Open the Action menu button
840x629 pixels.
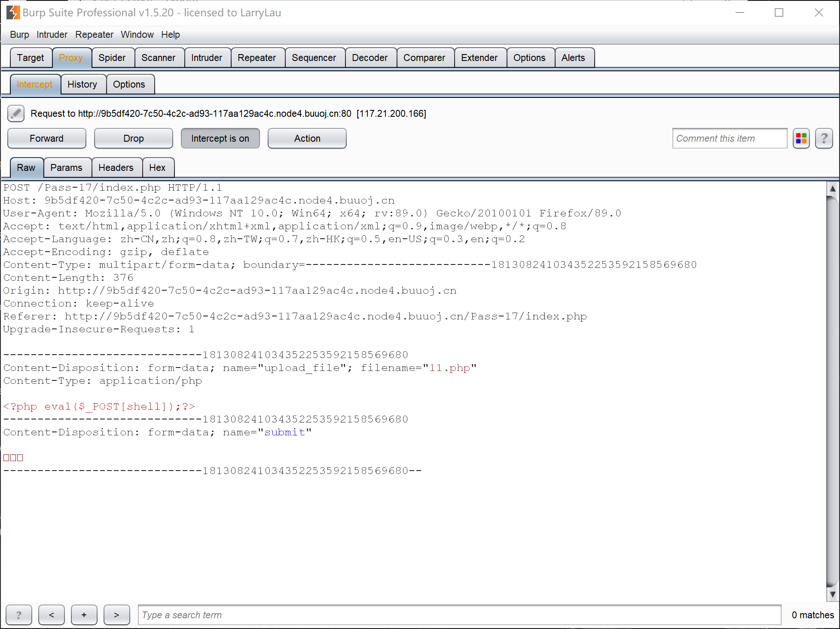[307, 138]
